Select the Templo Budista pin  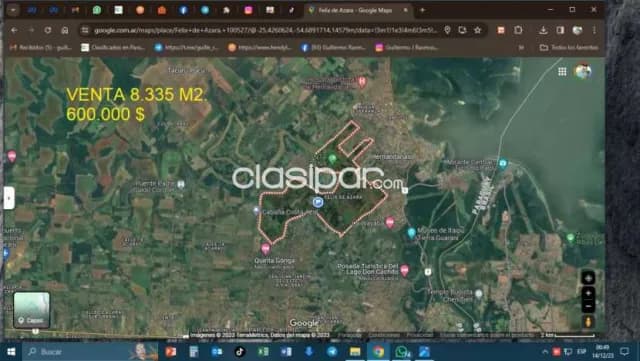(x=479, y=294)
